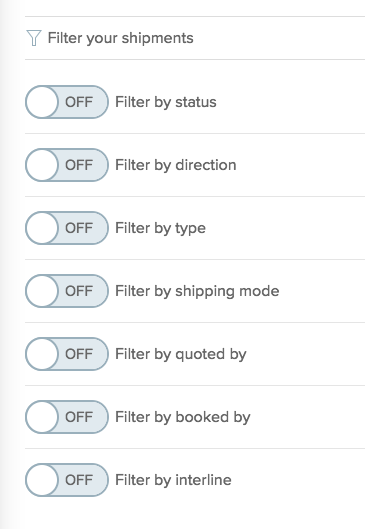Click the 'Filter by interline' label text

point(173,480)
